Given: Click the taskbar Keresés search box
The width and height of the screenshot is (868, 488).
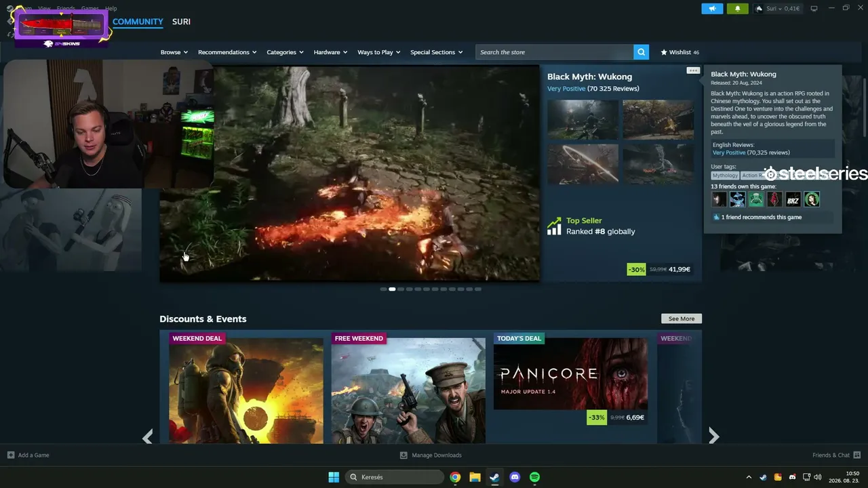Looking at the screenshot, I should pyautogui.click(x=395, y=477).
